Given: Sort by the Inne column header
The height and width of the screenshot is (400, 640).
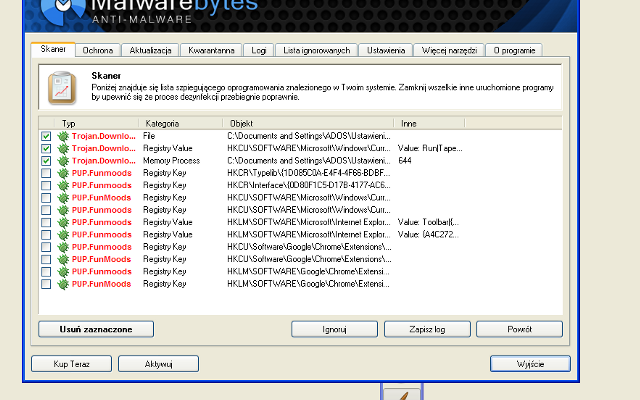Looking at the screenshot, I should (429, 123).
